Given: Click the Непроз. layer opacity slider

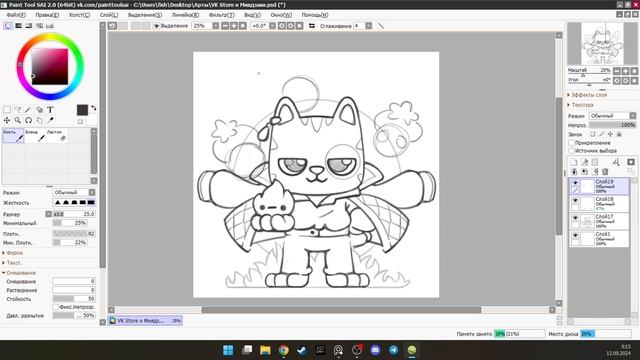Looking at the screenshot, I should pyautogui.click(x=613, y=125).
